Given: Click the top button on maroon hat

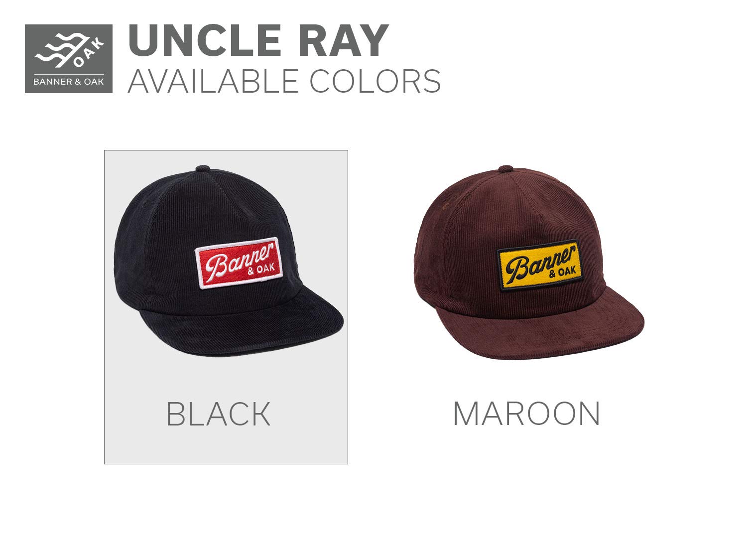Looking at the screenshot, I should (506, 169).
